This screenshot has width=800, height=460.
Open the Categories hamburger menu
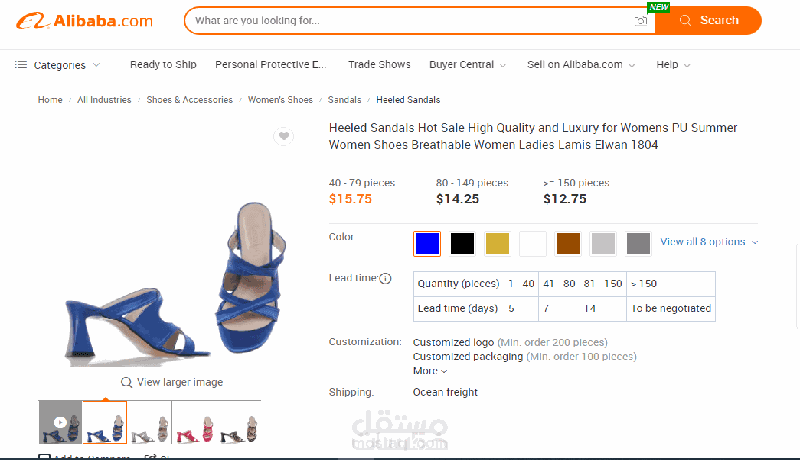[x=21, y=65]
